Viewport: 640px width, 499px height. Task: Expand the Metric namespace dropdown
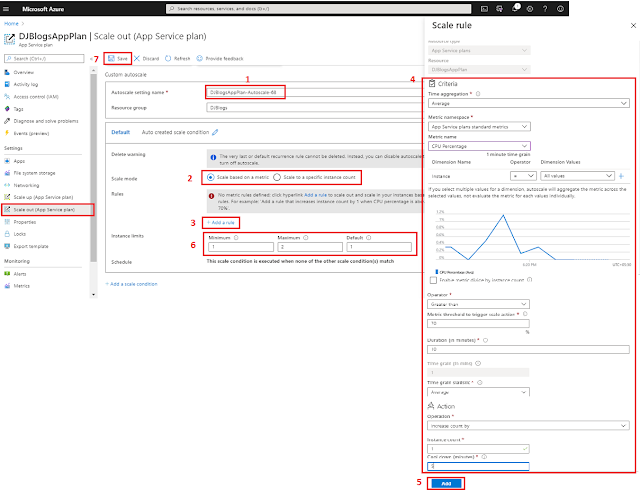[x=479, y=127]
